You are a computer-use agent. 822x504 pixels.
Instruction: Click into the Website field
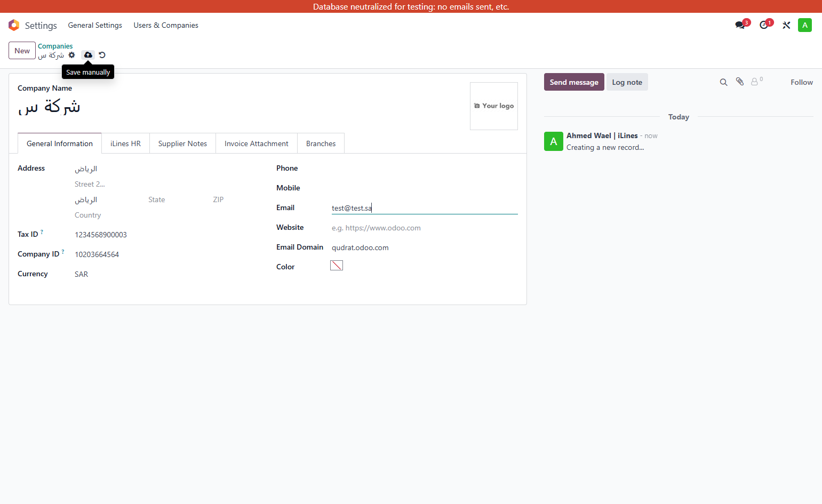[x=425, y=228]
